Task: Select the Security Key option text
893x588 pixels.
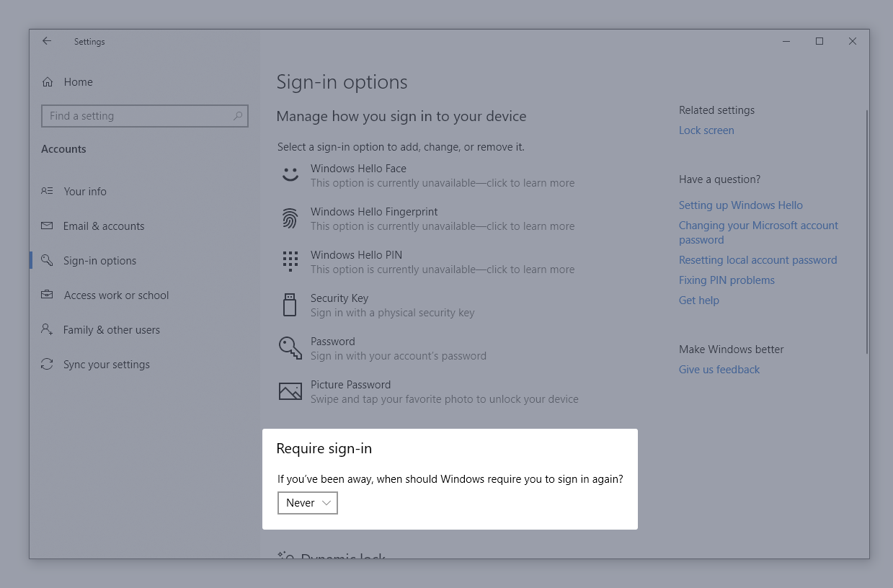Action: coord(339,298)
